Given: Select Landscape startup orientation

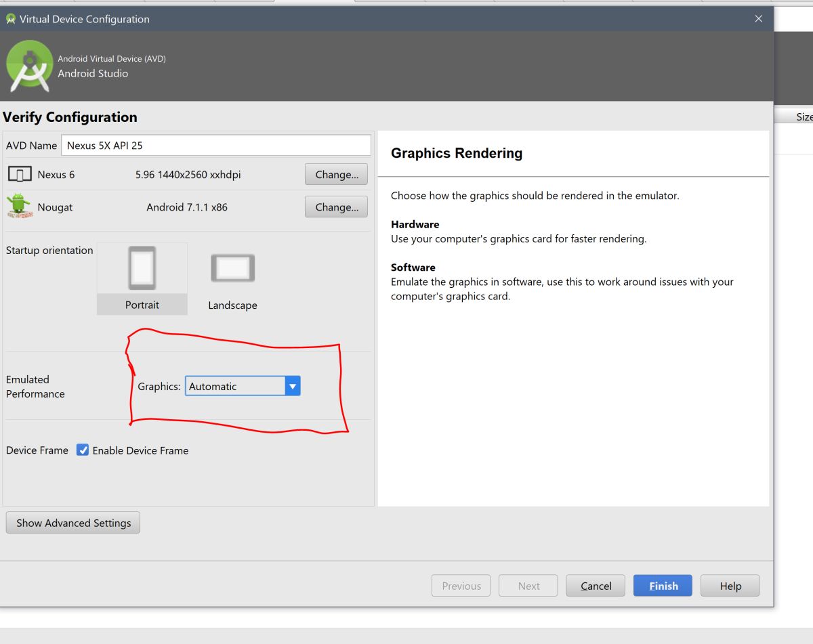Looking at the screenshot, I should (232, 279).
